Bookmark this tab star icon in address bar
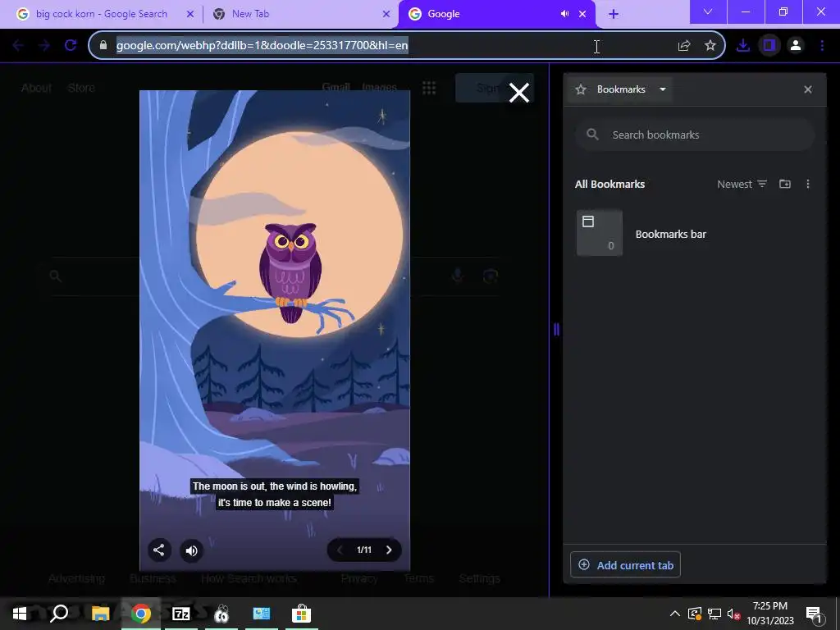Image resolution: width=840 pixels, height=630 pixels. (x=710, y=46)
